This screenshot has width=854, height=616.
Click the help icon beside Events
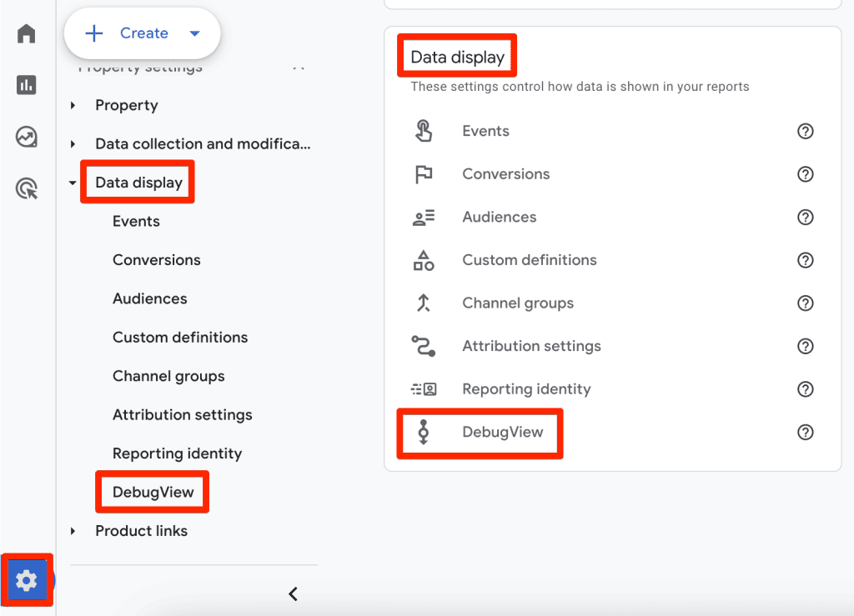point(805,131)
